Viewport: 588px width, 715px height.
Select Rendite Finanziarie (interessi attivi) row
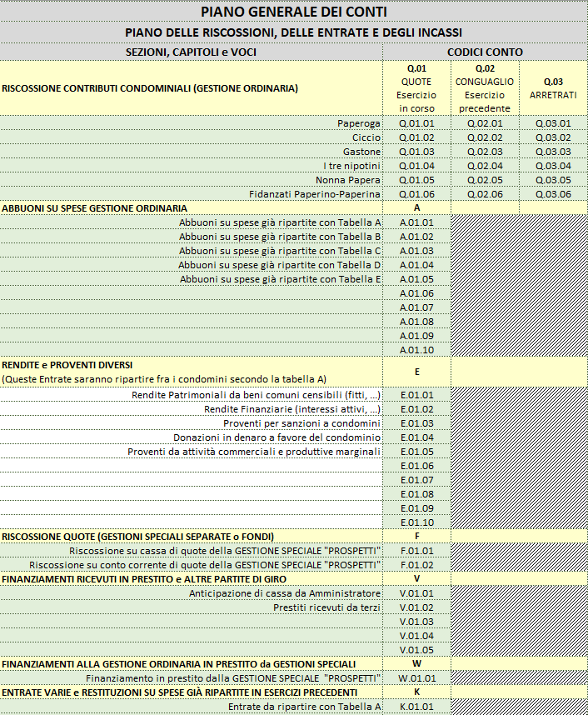pos(191,408)
